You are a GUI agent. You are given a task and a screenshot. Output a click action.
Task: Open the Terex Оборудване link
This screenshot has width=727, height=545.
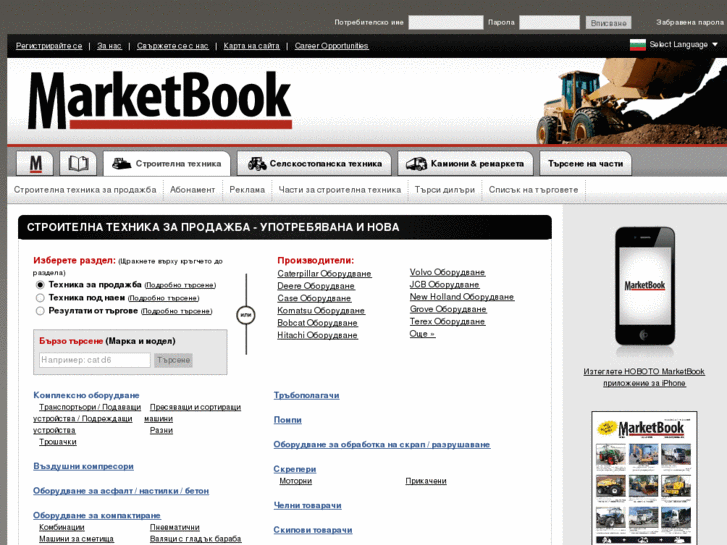tap(447, 321)
